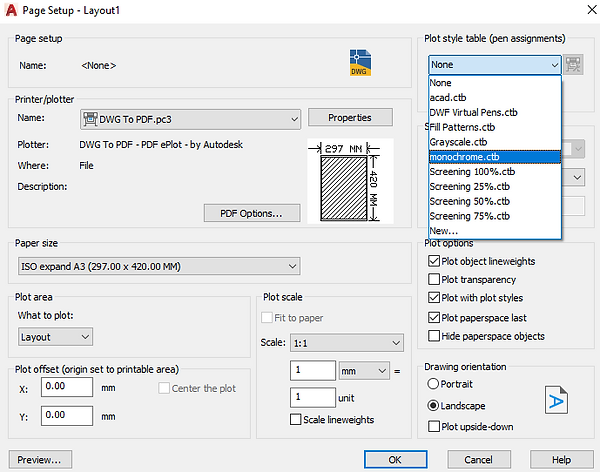Click the printer Properties button

(350, 117)
